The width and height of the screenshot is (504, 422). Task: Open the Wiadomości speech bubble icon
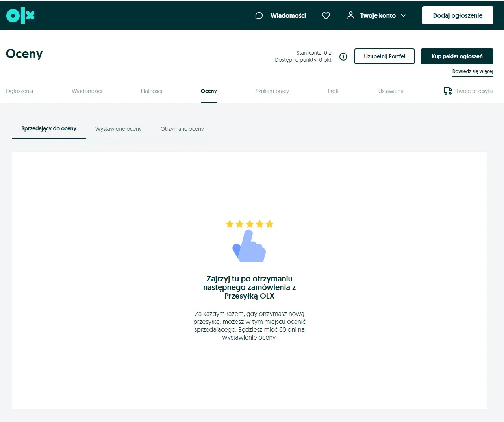point(258,15)
